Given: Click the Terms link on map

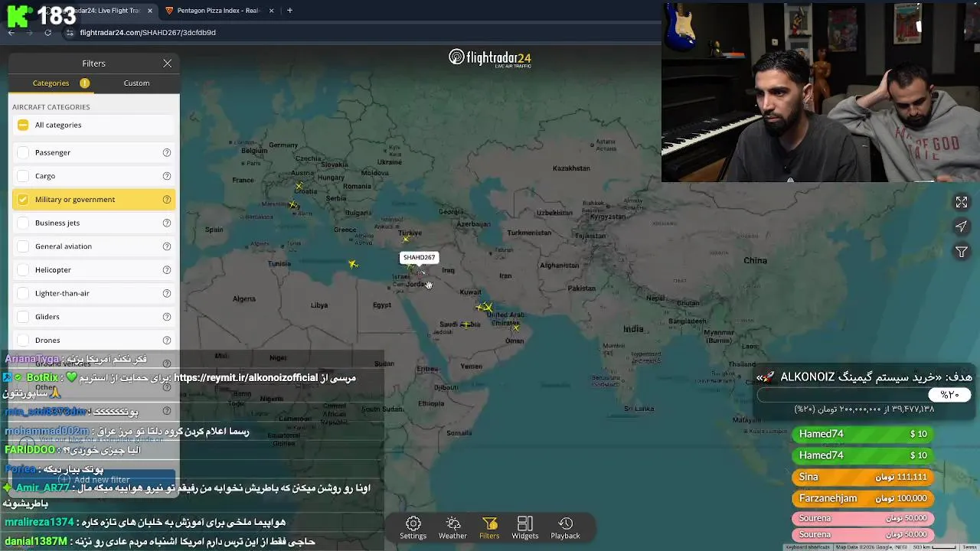Looking at the screenshot, I should click(968, 547).
